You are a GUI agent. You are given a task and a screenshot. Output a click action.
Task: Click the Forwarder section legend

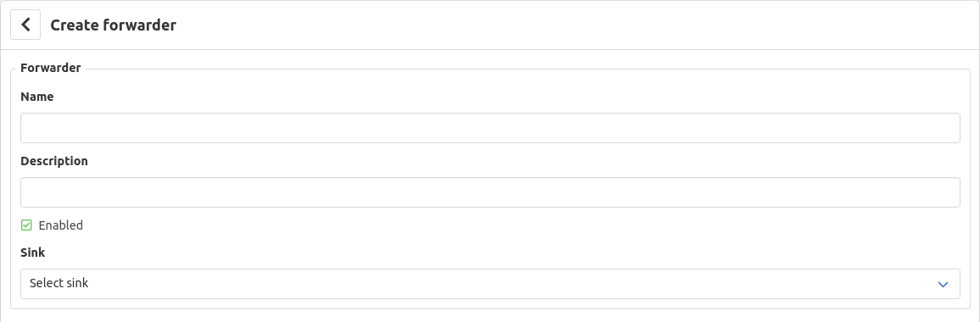click(51, 68)
